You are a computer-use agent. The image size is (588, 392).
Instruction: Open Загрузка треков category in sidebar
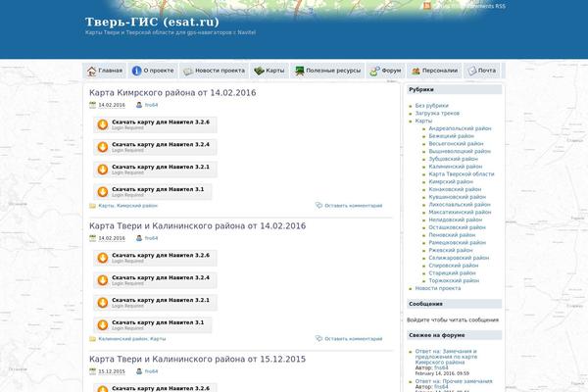point(437,114)
